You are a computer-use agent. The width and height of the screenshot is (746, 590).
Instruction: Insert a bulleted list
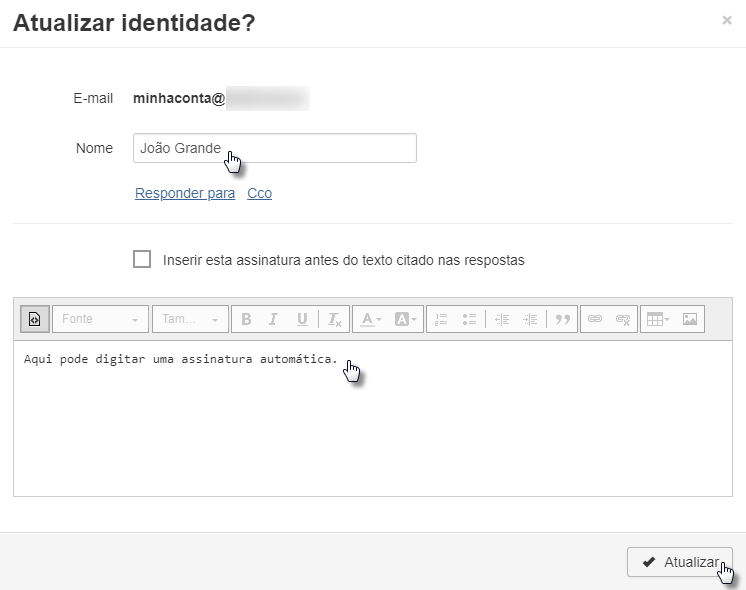click(469, 319)
